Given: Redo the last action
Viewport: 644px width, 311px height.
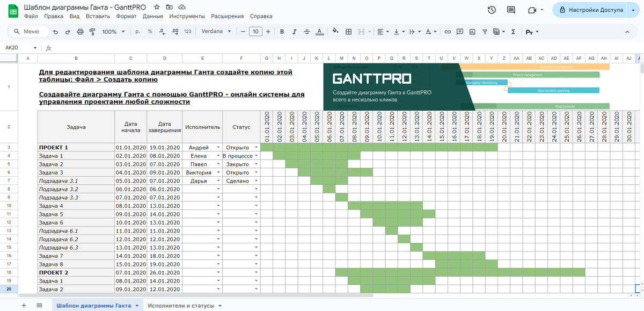Looking at the screenshot, I should 68,32.
